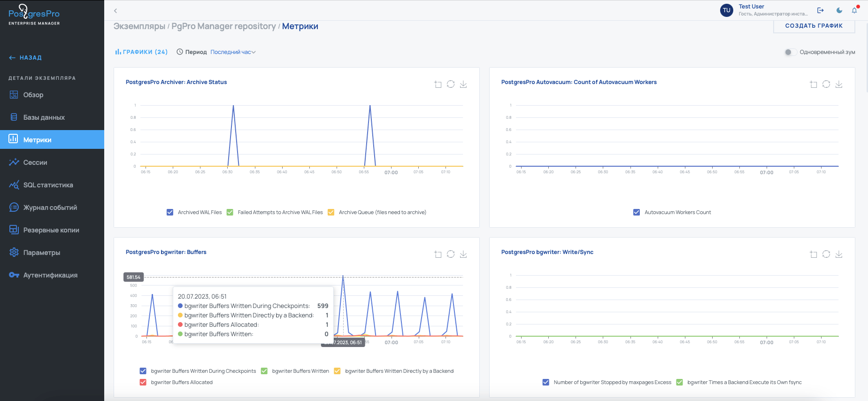Go back via НАЗАД link
Image resolution: width=868 pixels, height=401 pixels.
[x=25, y=58]
